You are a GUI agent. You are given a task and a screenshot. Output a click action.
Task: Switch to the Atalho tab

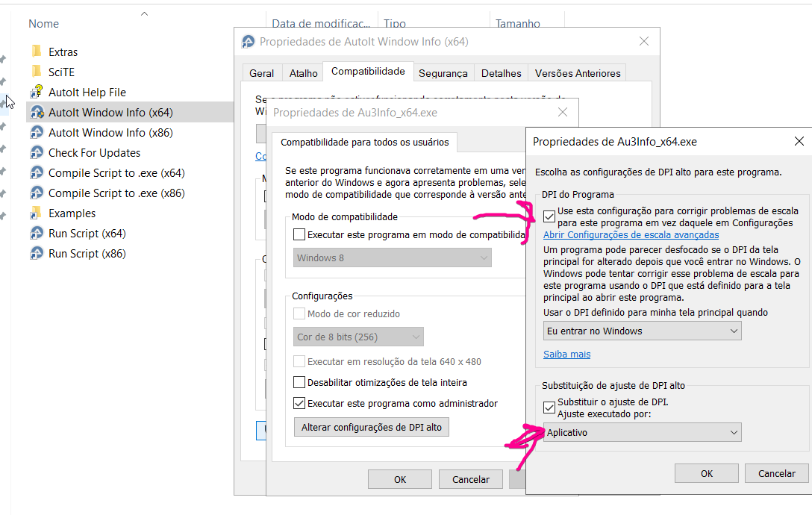click(x=304, y=73)
